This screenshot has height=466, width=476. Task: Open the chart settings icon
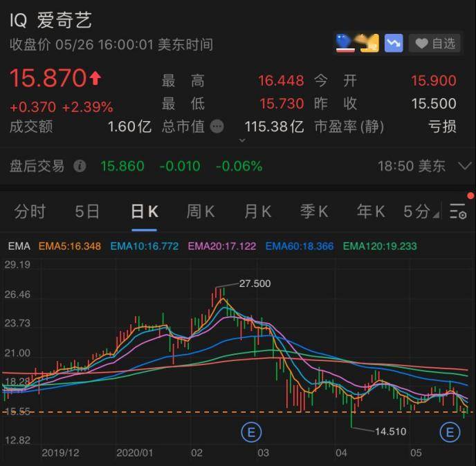457,212
